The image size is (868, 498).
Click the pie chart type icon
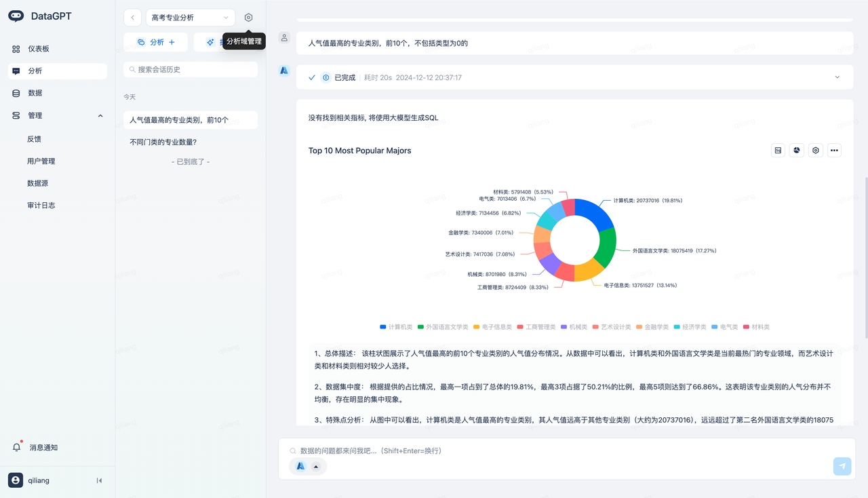coord(797,151)
